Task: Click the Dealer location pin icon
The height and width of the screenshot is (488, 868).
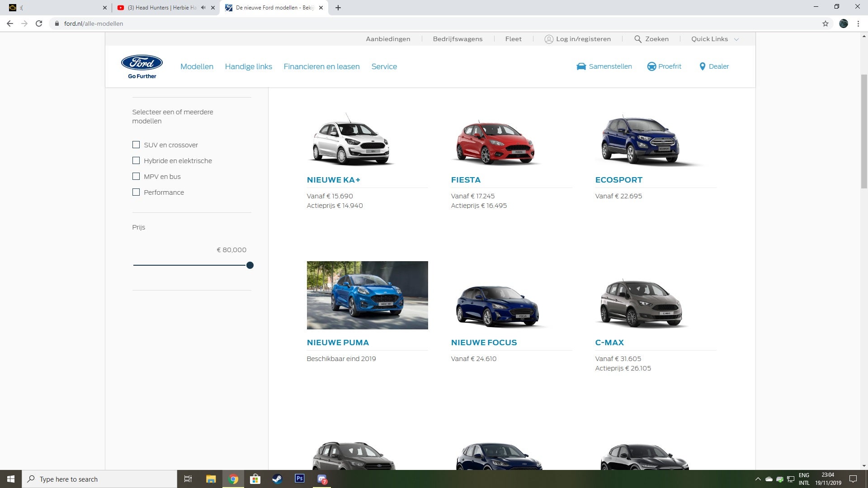Action: point(702,66)
